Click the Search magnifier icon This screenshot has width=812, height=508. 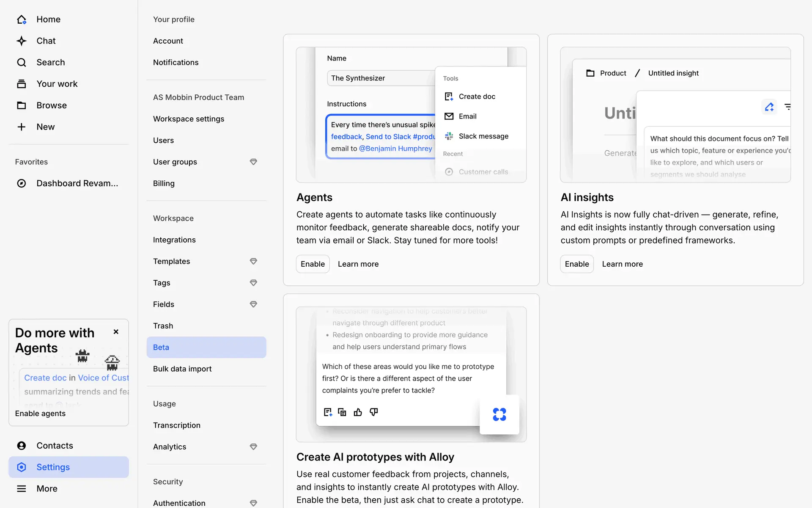(x=22, y=63)
